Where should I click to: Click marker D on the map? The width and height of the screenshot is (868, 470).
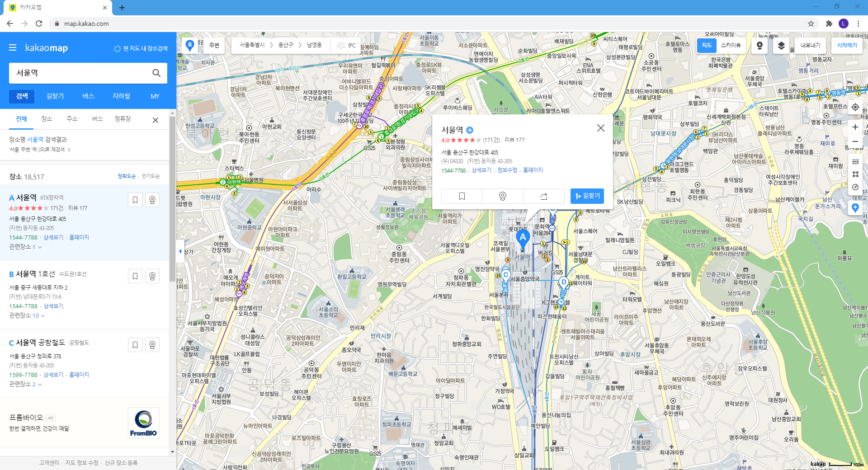563,282
